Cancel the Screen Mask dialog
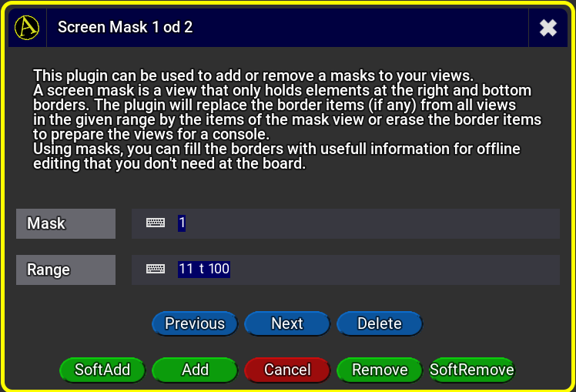576x392 pixels. pos(287,370)
